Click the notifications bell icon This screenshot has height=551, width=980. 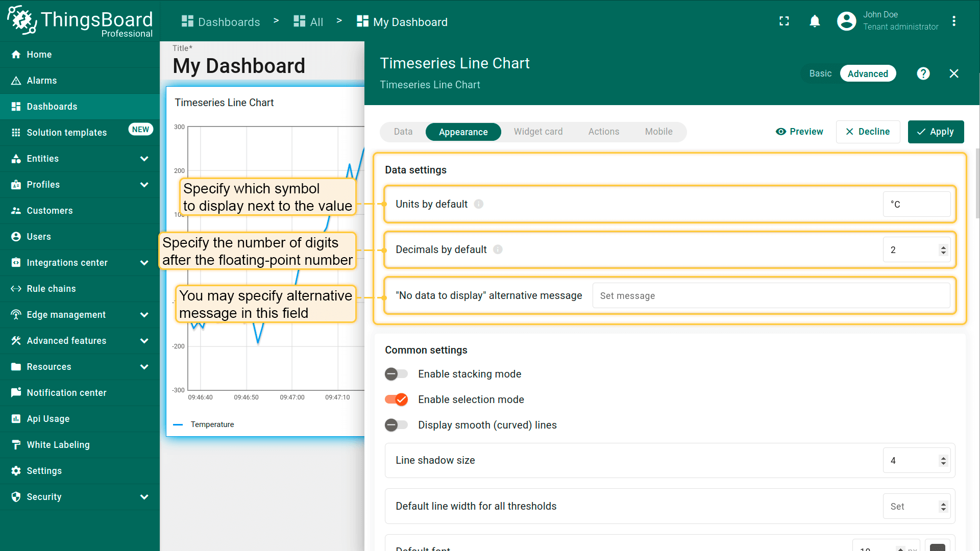(x=815, y=21)
